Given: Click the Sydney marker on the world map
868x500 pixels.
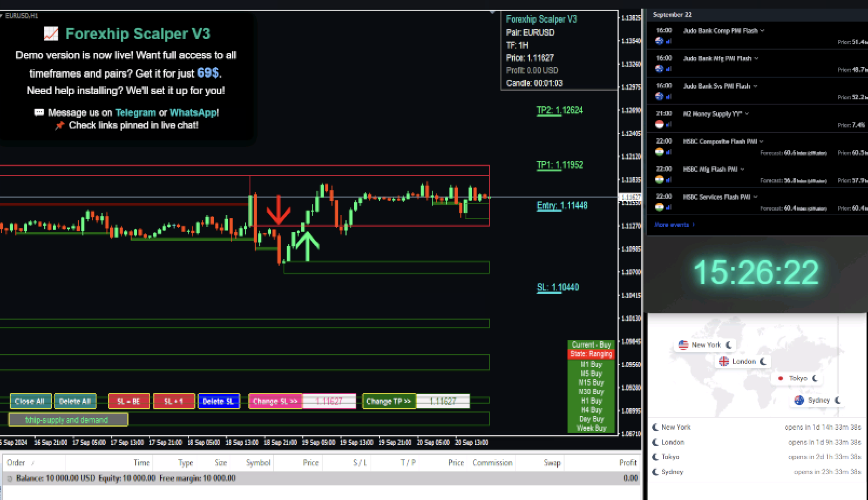Looking at the screenshot, I should (x=818, y=400).
